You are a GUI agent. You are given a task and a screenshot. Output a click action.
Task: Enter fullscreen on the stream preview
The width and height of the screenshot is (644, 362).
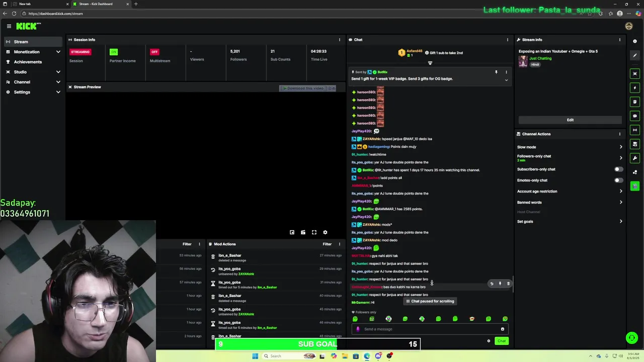314,232
